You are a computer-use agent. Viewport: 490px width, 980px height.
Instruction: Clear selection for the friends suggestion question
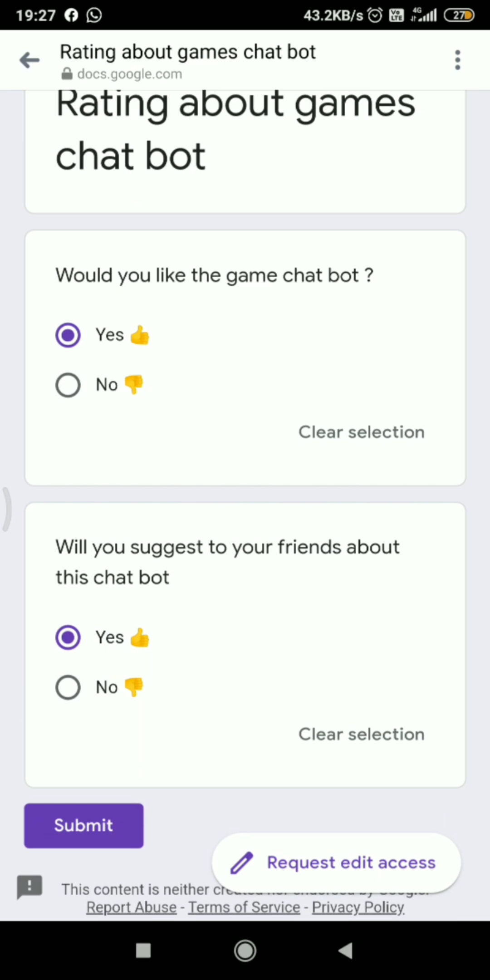coord(362,735)
